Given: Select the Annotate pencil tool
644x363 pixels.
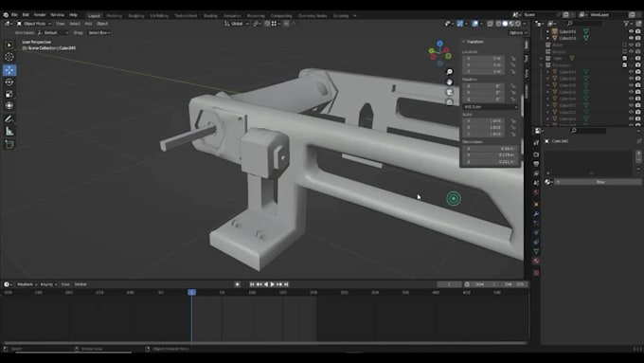Looking at the screenshot, I should click(9, 118).
